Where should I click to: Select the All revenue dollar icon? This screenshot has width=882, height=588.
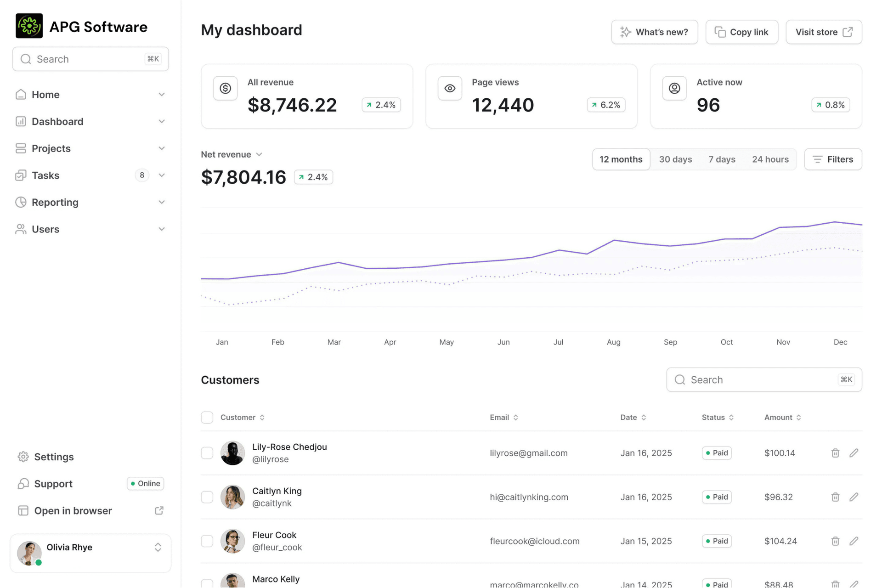(x=225, y=88)
